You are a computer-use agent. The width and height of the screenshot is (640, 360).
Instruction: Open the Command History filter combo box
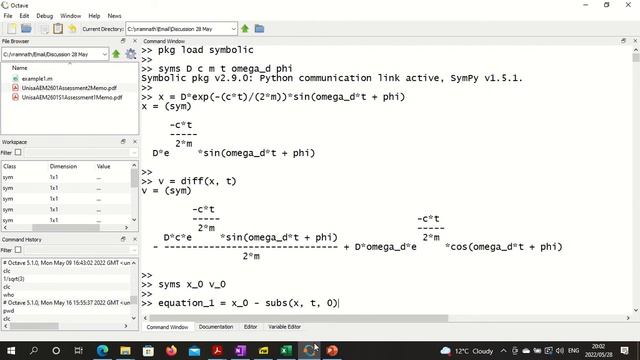(x=81, y=250)
